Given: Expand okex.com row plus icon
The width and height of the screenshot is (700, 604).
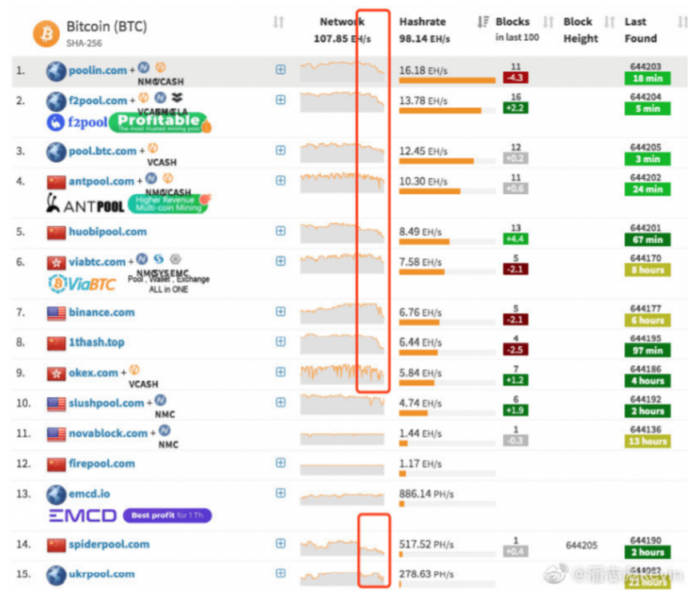Looking at the screenshot, I should coord(280,372).
